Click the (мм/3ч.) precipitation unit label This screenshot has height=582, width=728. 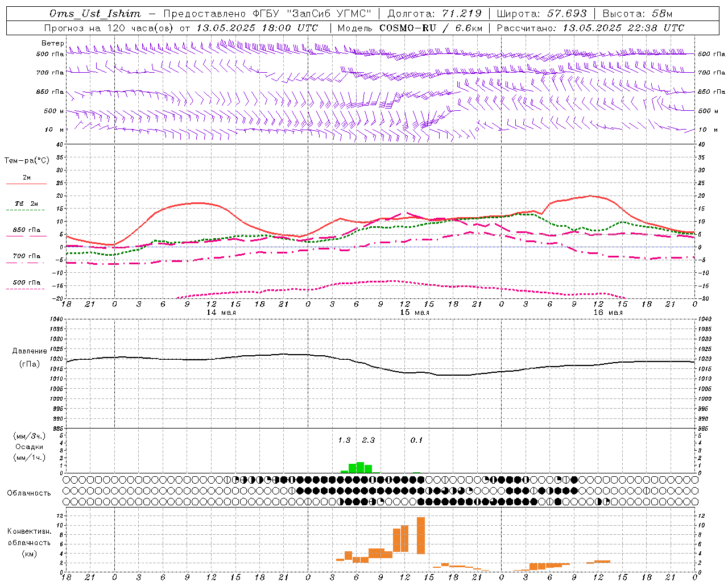click(x=30, y=436)
